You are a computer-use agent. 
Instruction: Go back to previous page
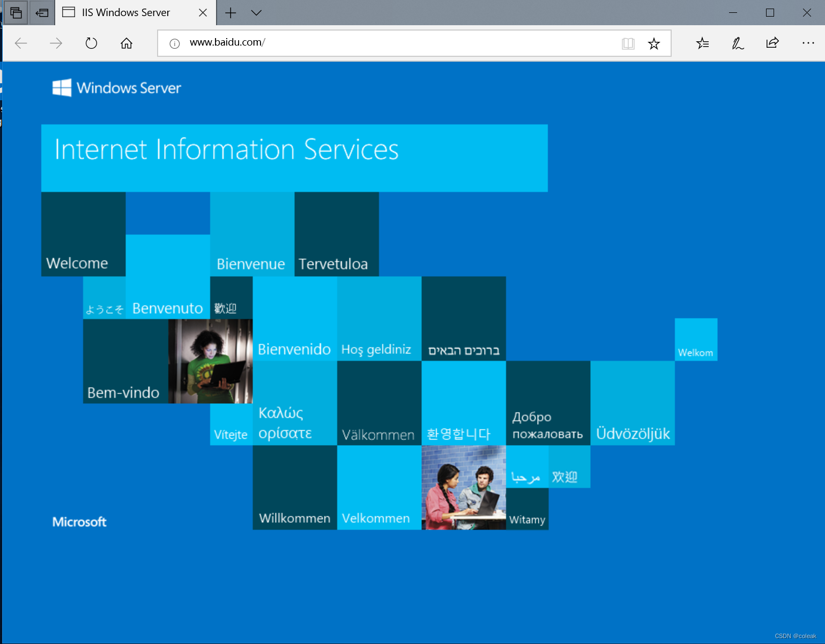click(21, 43)
